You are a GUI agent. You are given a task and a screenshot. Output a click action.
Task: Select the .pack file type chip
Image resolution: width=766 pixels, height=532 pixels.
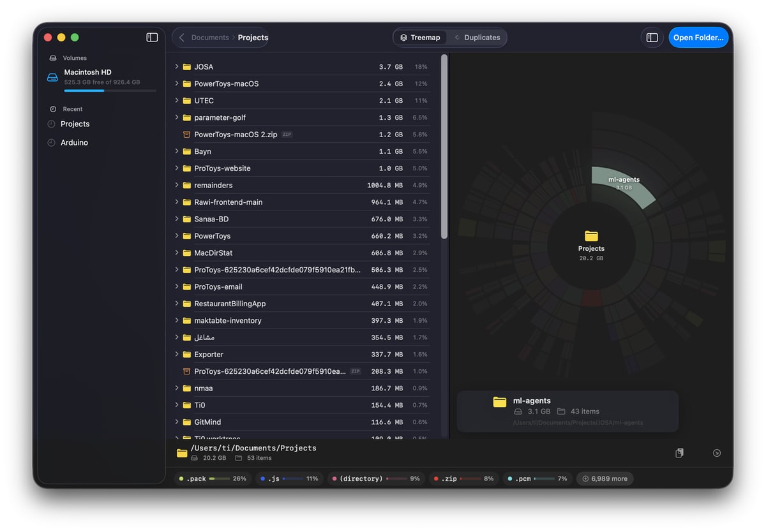click(213, 478)
